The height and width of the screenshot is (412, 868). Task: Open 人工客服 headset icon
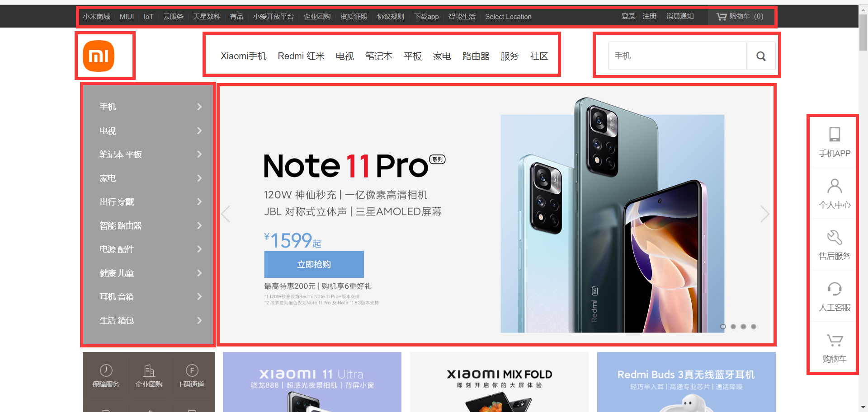point(835,289)
